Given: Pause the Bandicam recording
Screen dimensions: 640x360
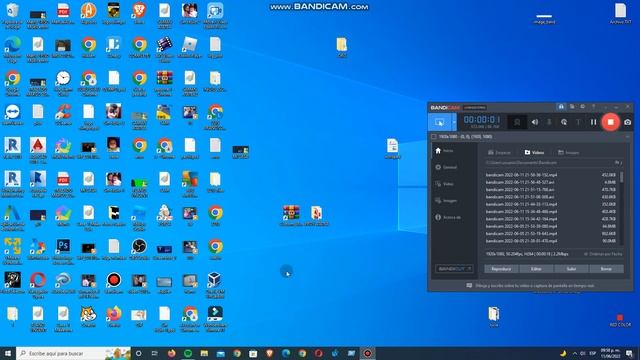Looking at the screenshot, I should (x=593, y=122).
